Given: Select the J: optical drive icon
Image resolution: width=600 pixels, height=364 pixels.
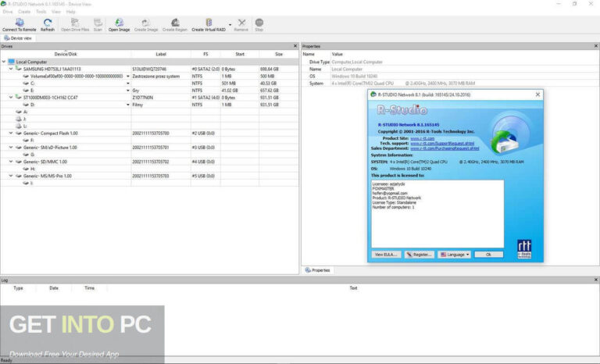Looking at the screenshot, I should click(19, 119).
